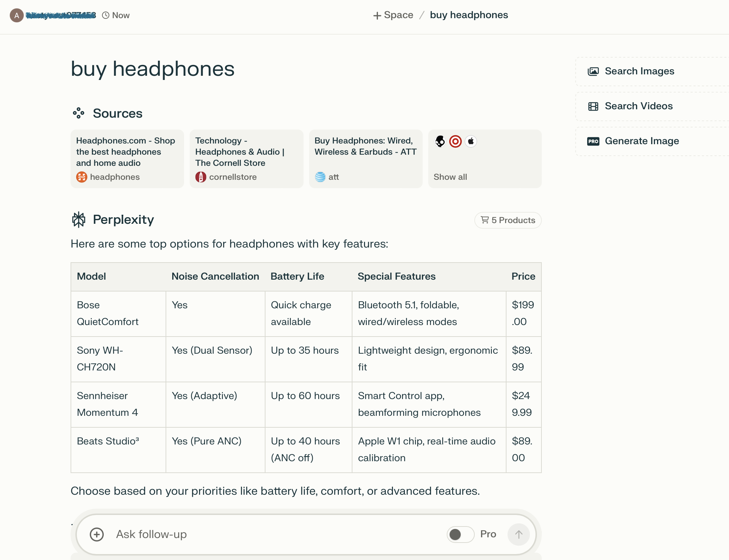Add thread to a Space
Viewport: 729px width, 560px height.
click(x=393, y=15)
